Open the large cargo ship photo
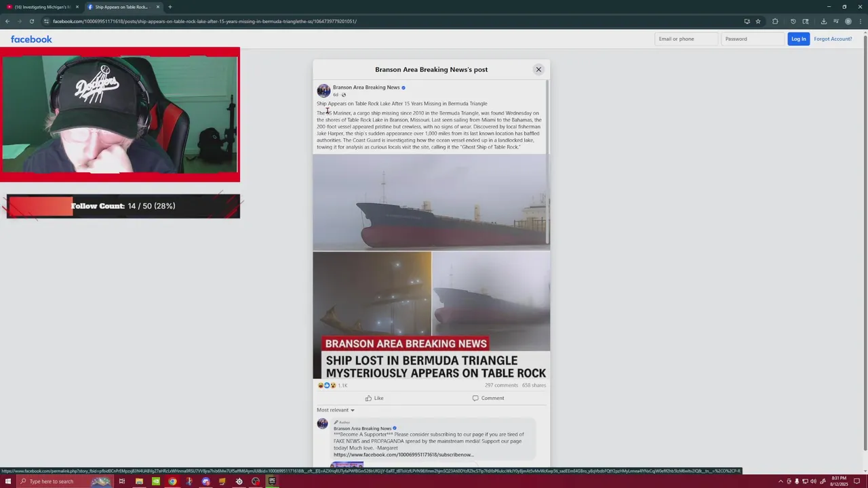Viewport: 868px width, 488px height. click(x=431, y=202)
